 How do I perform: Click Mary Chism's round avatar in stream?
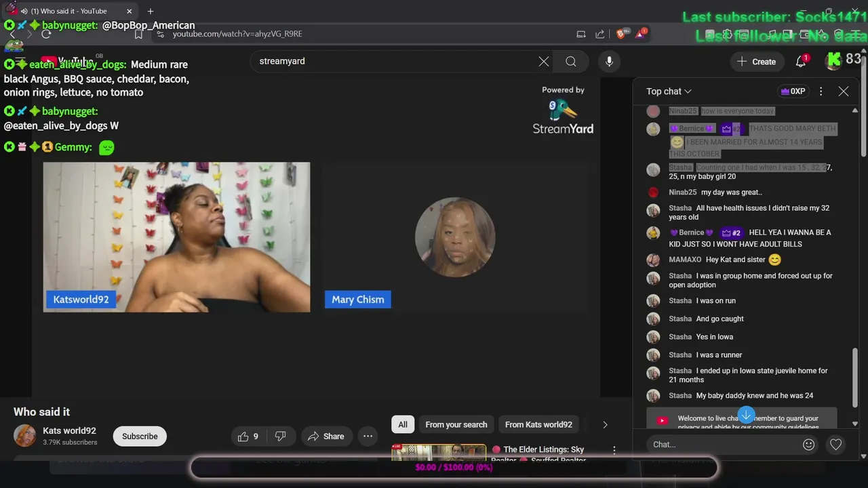(x=455, y=237)
